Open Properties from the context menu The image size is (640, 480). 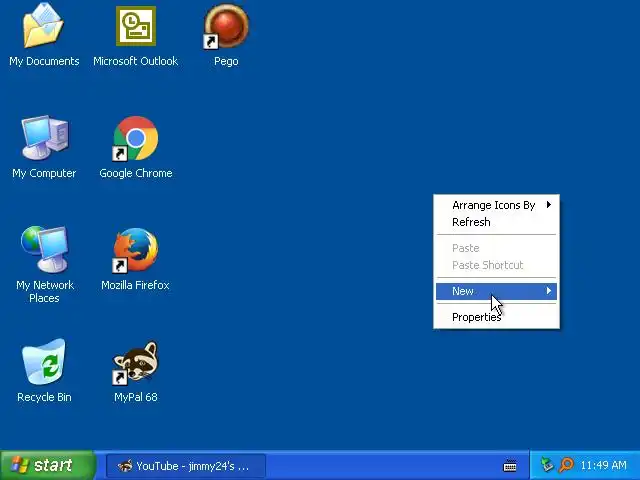tap(496, 317)
